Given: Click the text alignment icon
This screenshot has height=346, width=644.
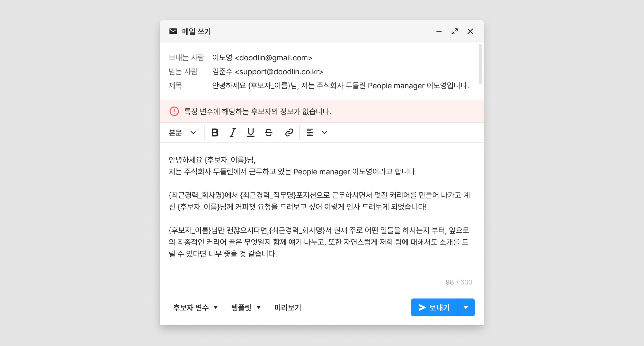Looking at the screenshot, I should click(x=310, y=132).
